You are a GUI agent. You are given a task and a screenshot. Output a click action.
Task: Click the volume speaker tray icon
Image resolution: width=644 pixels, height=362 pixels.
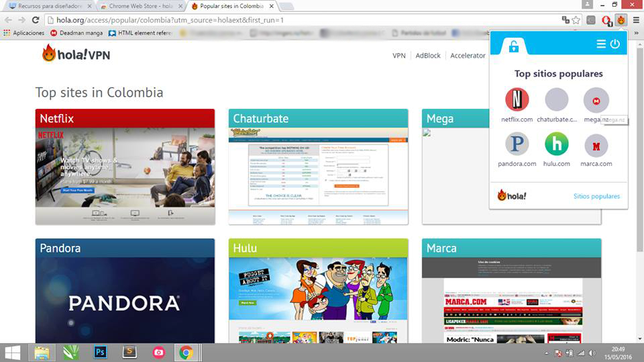[592, 353]
